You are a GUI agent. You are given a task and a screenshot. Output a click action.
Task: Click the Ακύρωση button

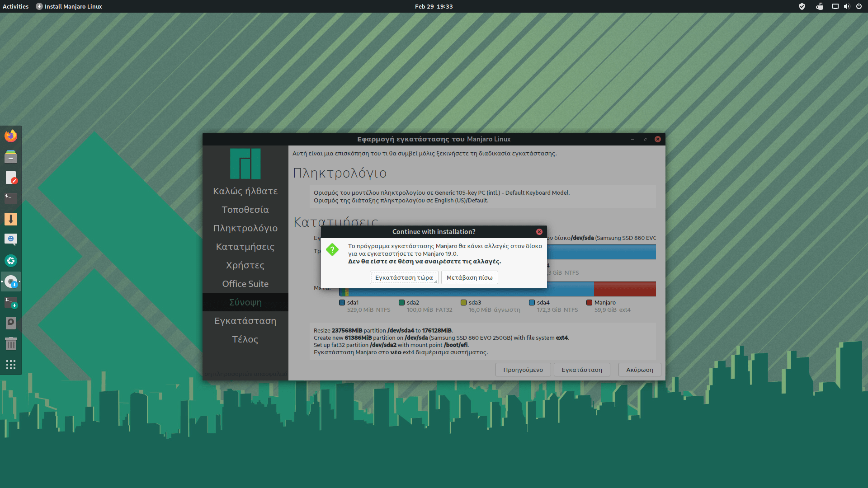click(639, 370)
